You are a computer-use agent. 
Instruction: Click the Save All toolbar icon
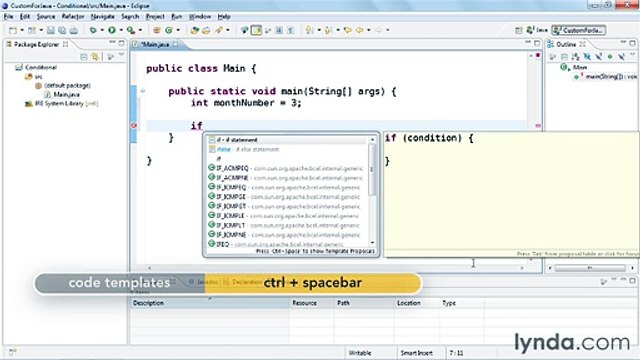click(x=62, y=30)
